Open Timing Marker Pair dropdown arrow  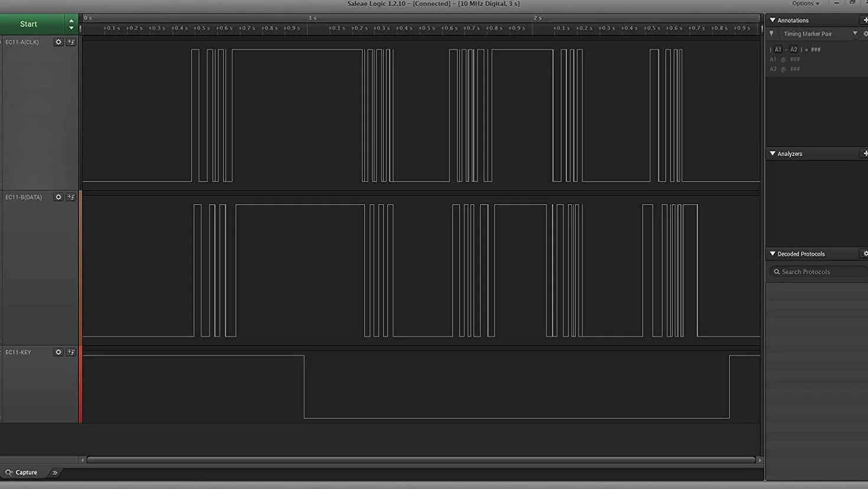coord(855,34)
